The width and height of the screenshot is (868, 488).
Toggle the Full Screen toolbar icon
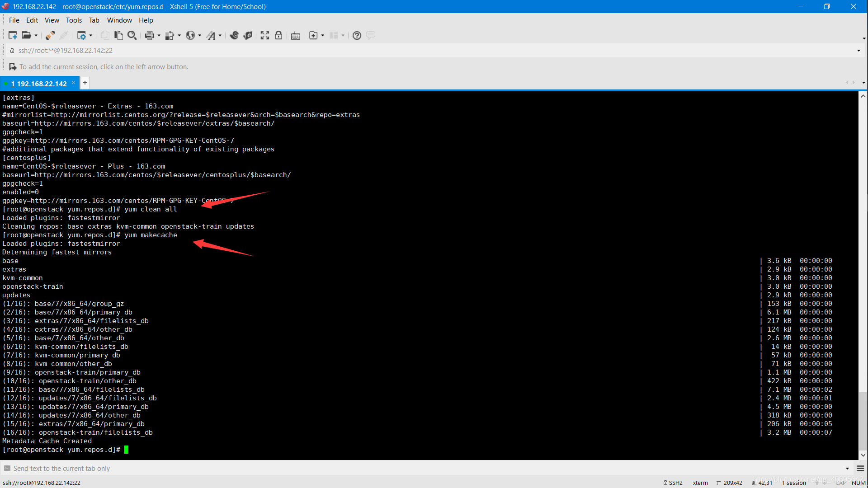pyautogui.click(x=265, y=35)
